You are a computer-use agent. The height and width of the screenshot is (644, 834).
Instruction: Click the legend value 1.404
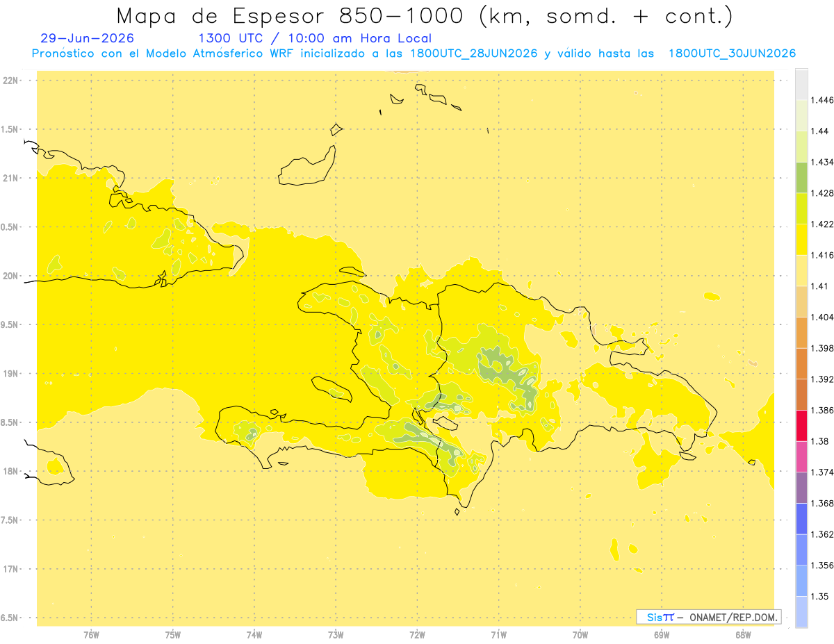821,317
